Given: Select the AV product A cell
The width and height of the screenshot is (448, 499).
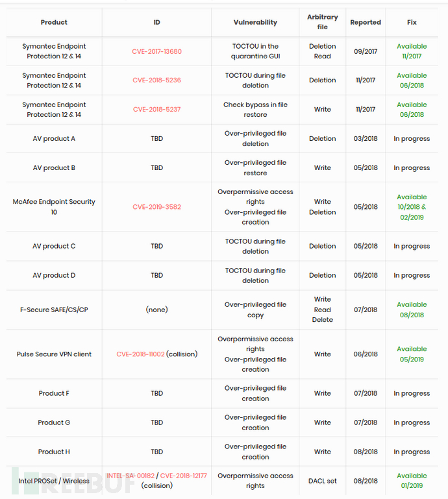Looking at the screenshot, I should pos(54,139).
